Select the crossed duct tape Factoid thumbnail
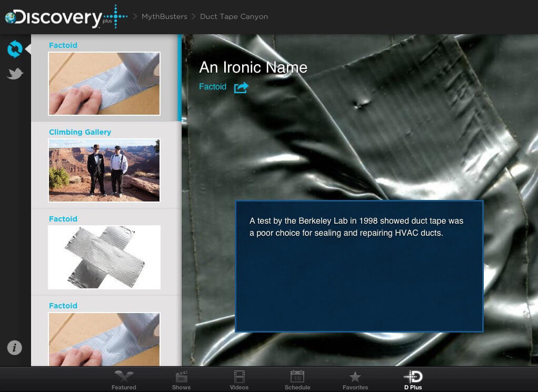 104,257
